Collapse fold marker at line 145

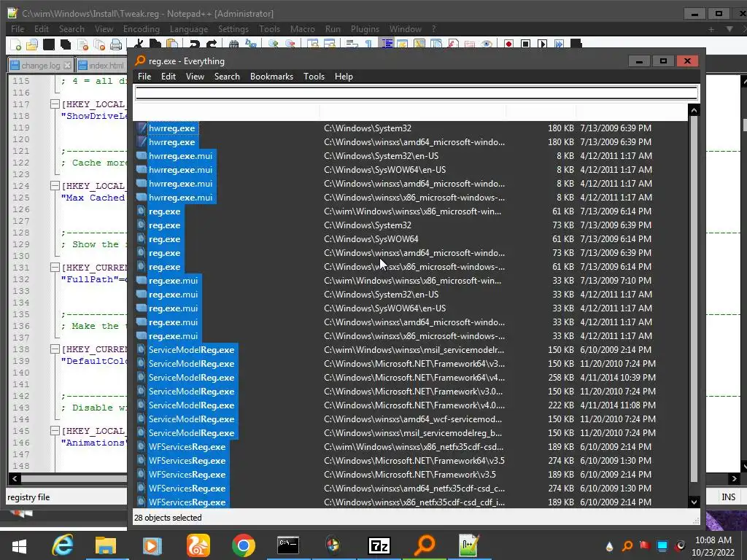point(55,430)
